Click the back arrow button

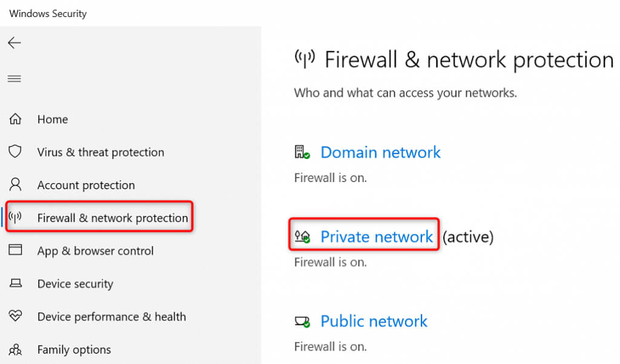(14, 42)
